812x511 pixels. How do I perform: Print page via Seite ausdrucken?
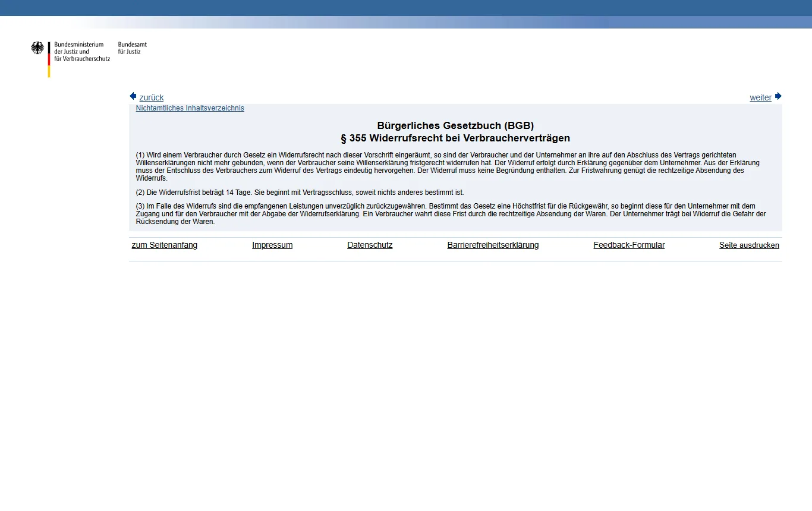pos(749,245)
